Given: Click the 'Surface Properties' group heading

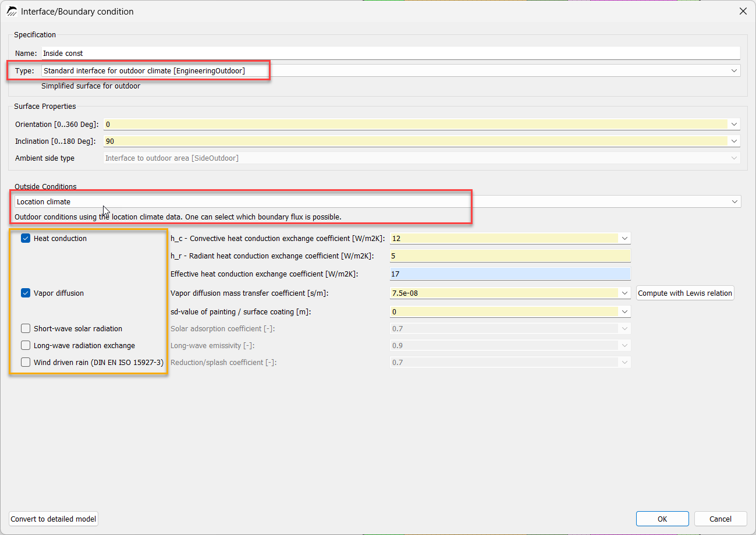Looking at the screenshot, I should 45,106.
